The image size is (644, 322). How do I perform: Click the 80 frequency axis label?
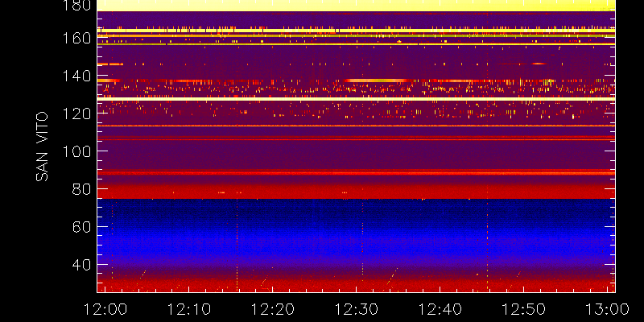pos(81,189)
